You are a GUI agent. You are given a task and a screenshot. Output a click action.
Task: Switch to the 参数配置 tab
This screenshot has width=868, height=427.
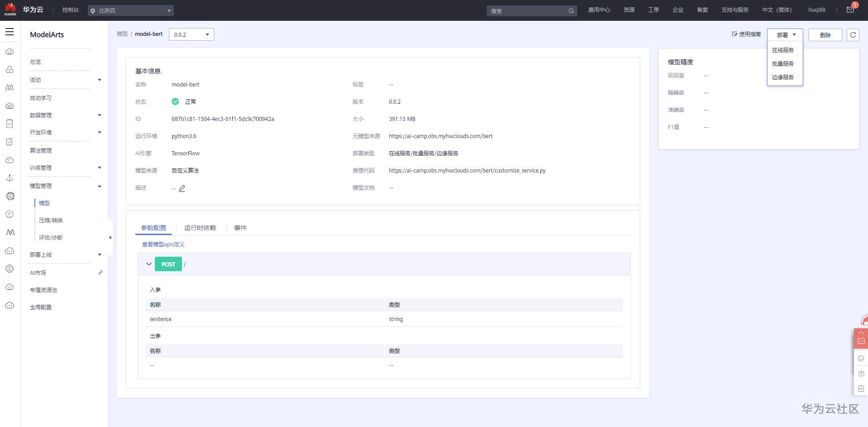point(153,228)
